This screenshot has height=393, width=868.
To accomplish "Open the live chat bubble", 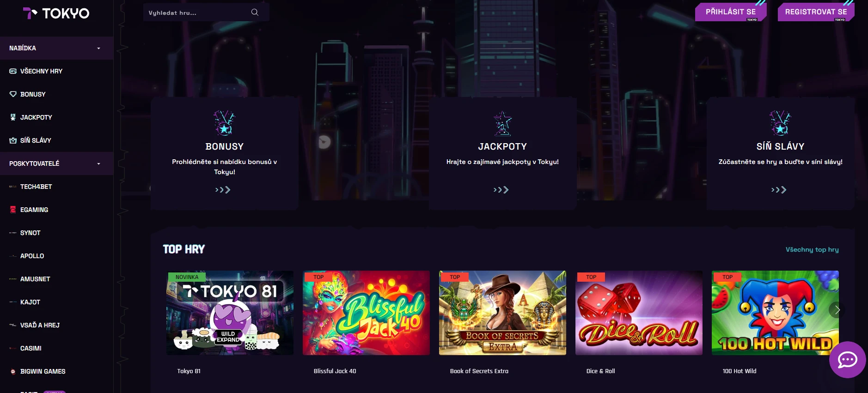I will coord(847,360).
